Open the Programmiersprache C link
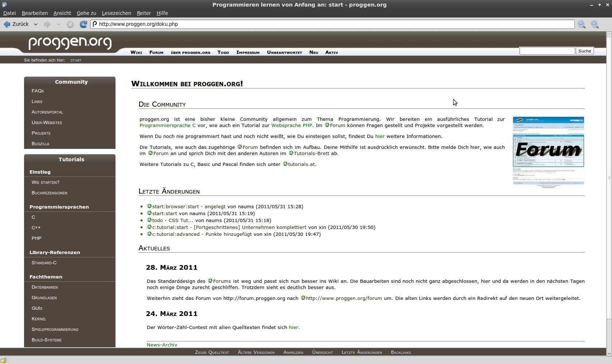612x364 pixels. pos(167,125)
